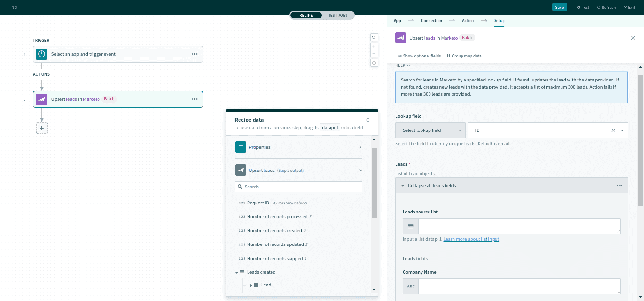
Task: Open the Leads section three-dot options menu
Action: (619, 186)
